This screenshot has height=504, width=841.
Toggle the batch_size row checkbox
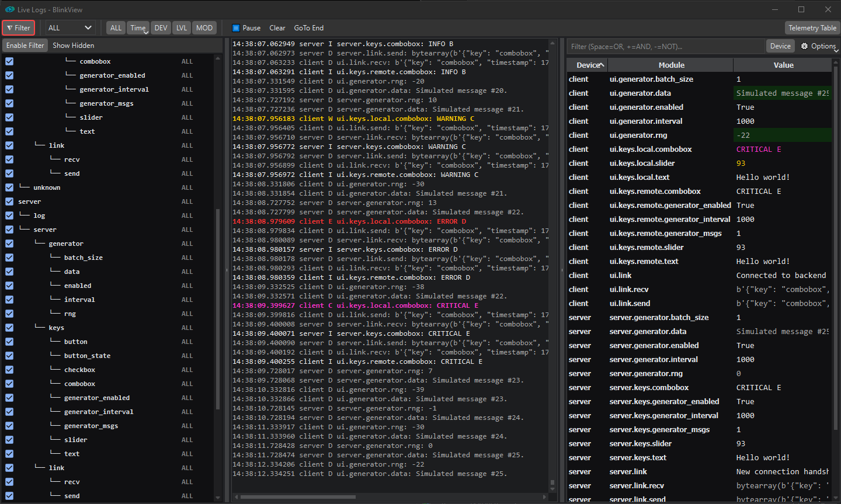tap(9, 258)
